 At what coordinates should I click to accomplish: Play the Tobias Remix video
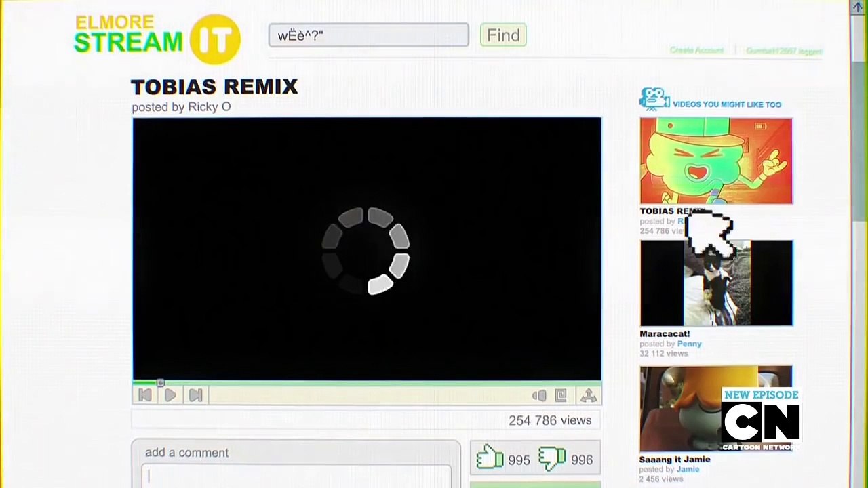click(x=170, y=395)
